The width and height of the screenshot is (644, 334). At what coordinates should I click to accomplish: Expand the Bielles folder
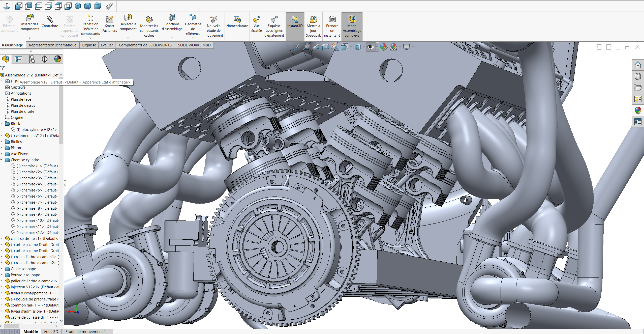click(2, 142)
